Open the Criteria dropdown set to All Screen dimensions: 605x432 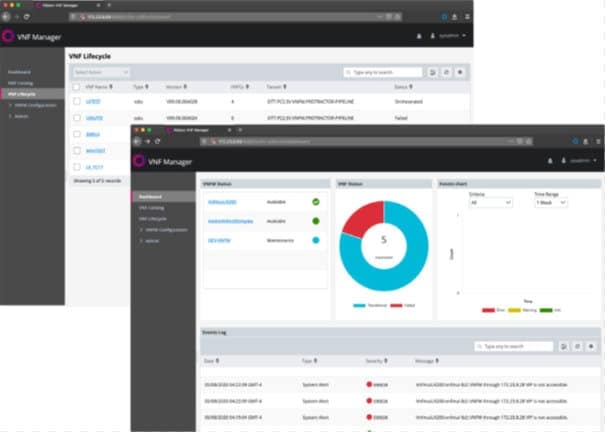click(x=490, y=202)
